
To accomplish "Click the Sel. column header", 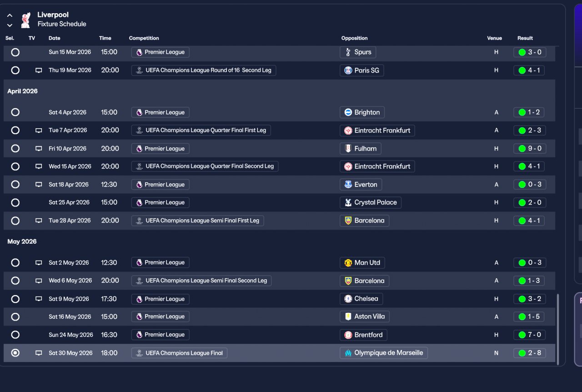I will [x=10, y=38].
